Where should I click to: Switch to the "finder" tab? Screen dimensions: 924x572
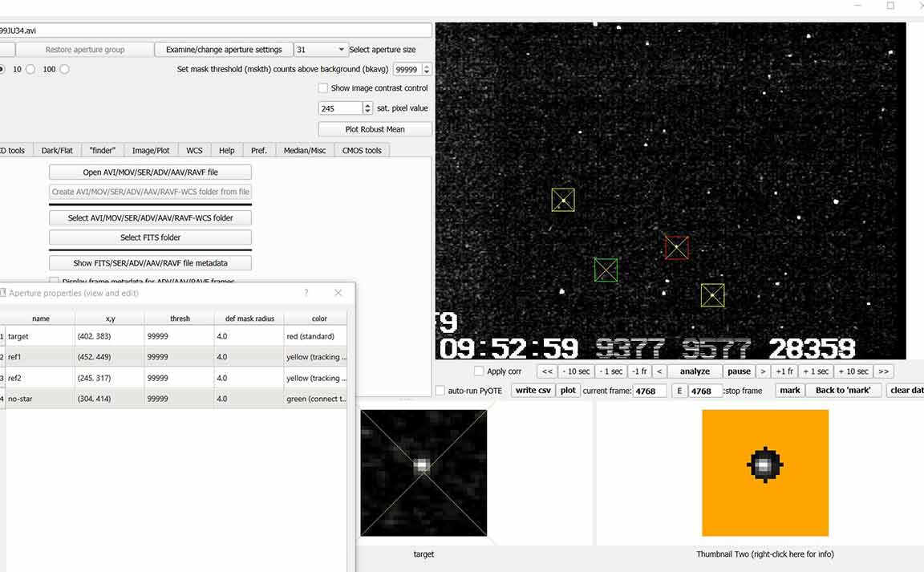pyautogui.click(x=103, y=150)
